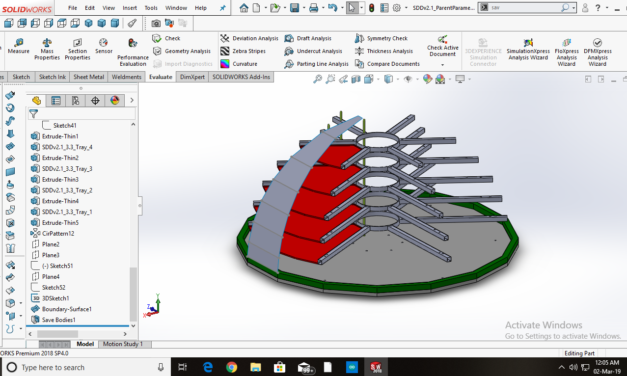Open Undercut Analysis
Screen dimensions: 627x376
point(313,51)
